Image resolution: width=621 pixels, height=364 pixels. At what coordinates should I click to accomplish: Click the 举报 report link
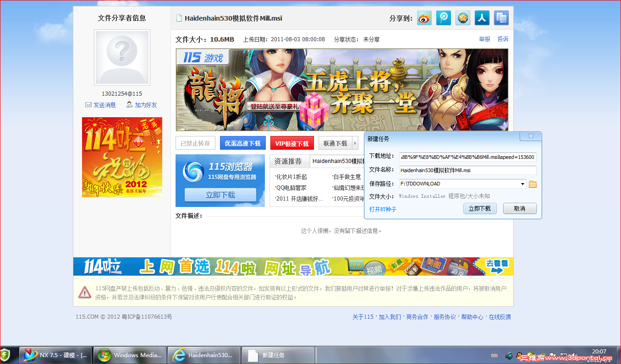485,39
